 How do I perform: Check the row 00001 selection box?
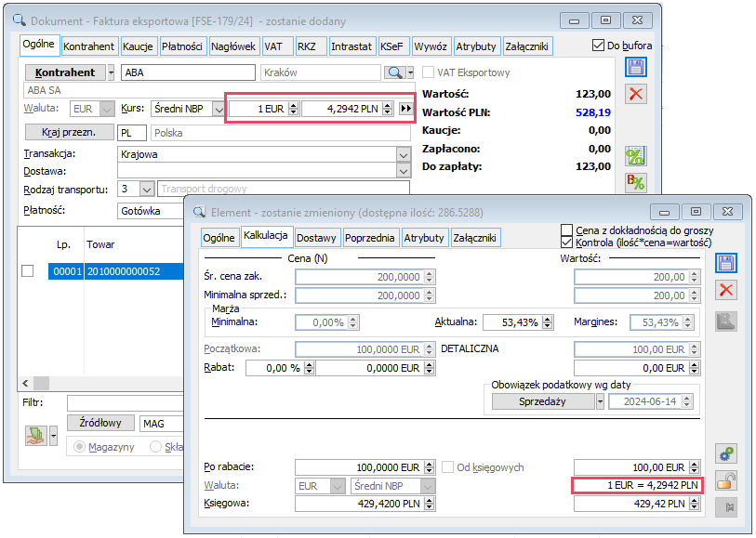(x=28, y=271)
